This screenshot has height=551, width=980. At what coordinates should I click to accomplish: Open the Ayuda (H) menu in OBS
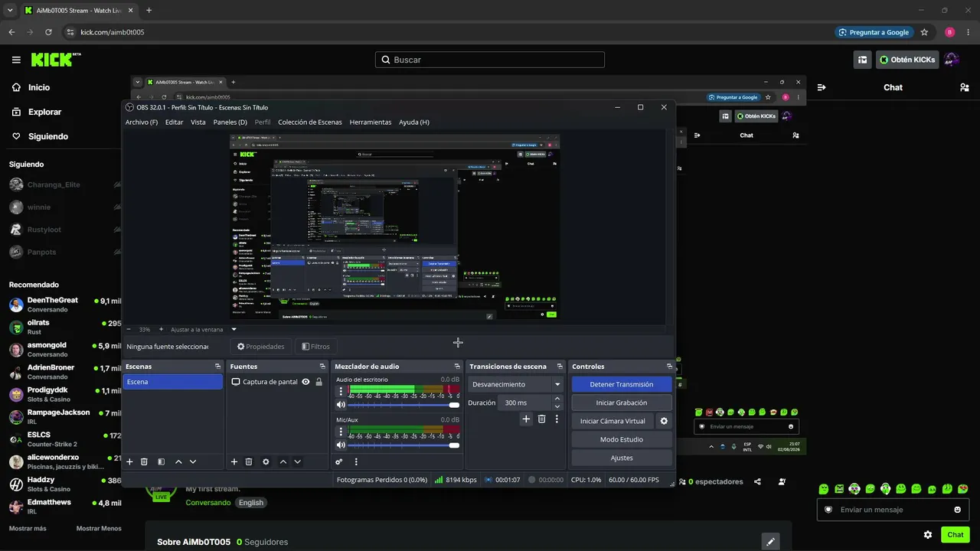click(x=414, y=122)
